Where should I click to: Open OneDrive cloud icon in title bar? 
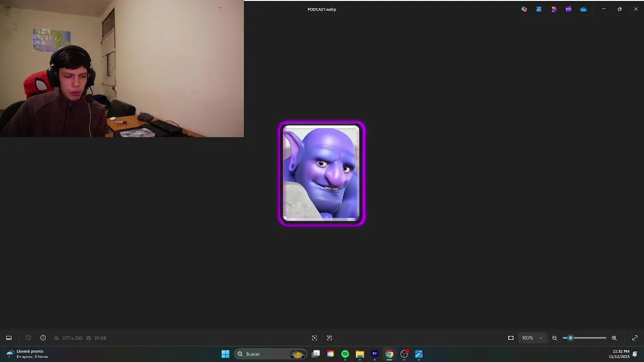(x=583, y=9)
